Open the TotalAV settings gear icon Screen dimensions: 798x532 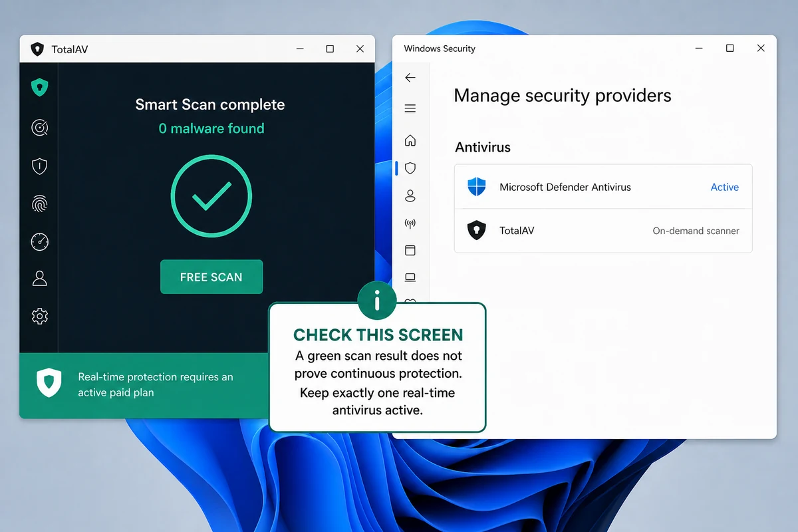(40, 316)
